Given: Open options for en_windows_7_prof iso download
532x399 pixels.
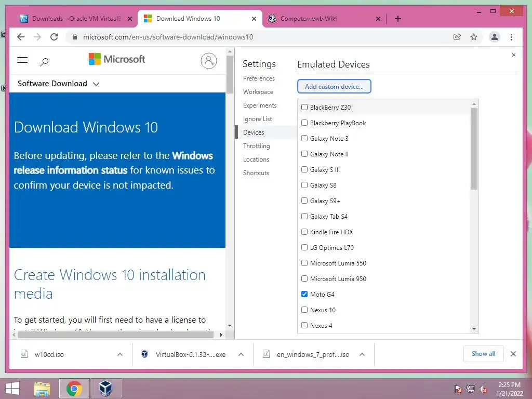Looking at the screenshot, I should [362, 354].
